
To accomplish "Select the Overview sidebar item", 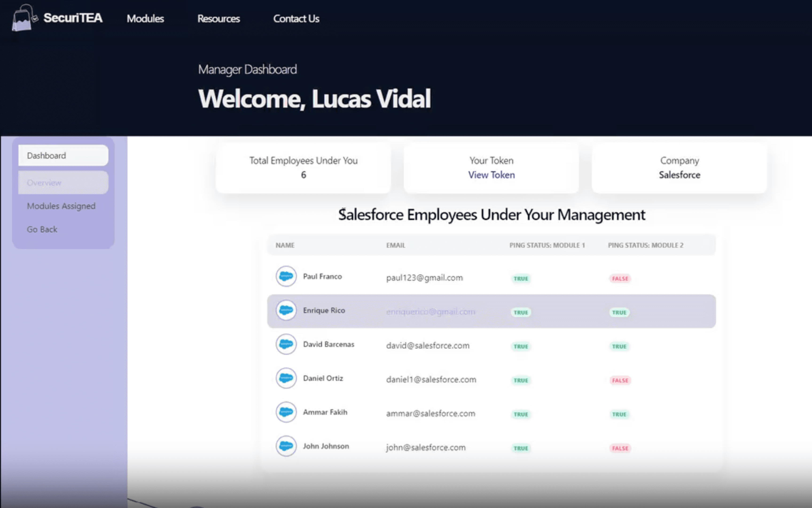I will pos(63,183).
